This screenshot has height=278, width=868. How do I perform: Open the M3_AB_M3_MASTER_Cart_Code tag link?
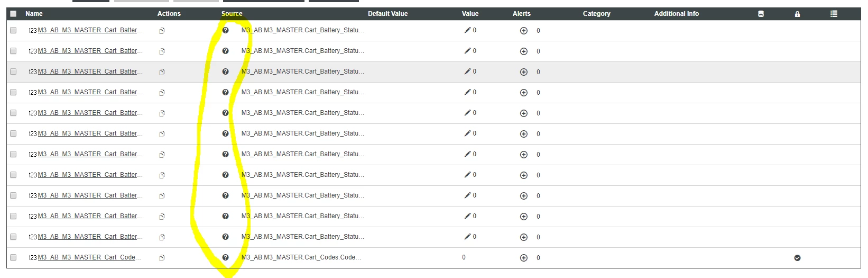pos(89,257)
